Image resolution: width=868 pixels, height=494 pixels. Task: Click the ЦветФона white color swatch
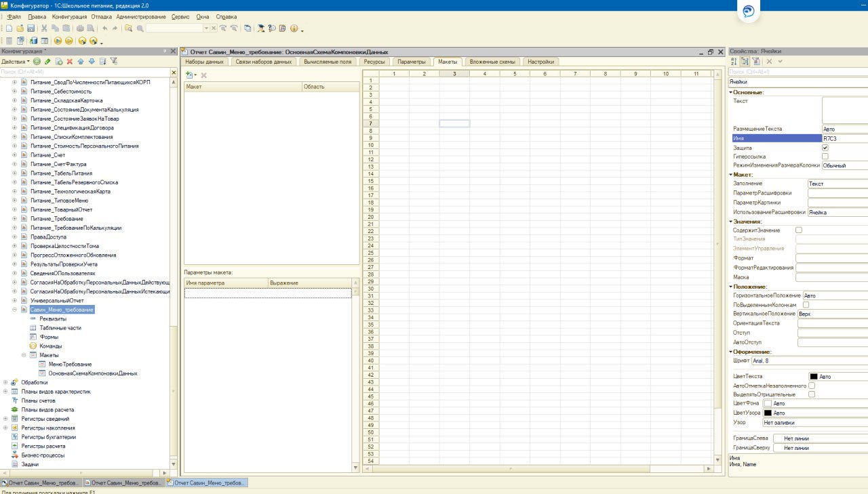(x=768, y=403)
